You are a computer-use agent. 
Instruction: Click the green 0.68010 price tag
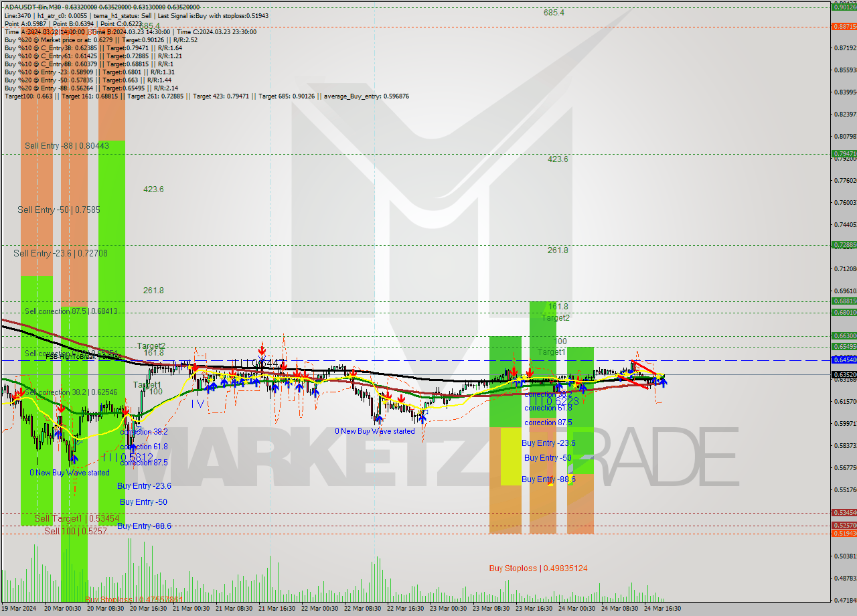(844, 312)
